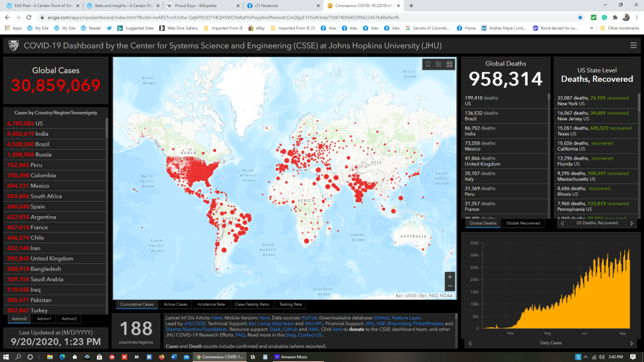The height and width of the screenshot is (362, 644).
Task: Zoom out on the map with minus button
Action: [449, 287]
